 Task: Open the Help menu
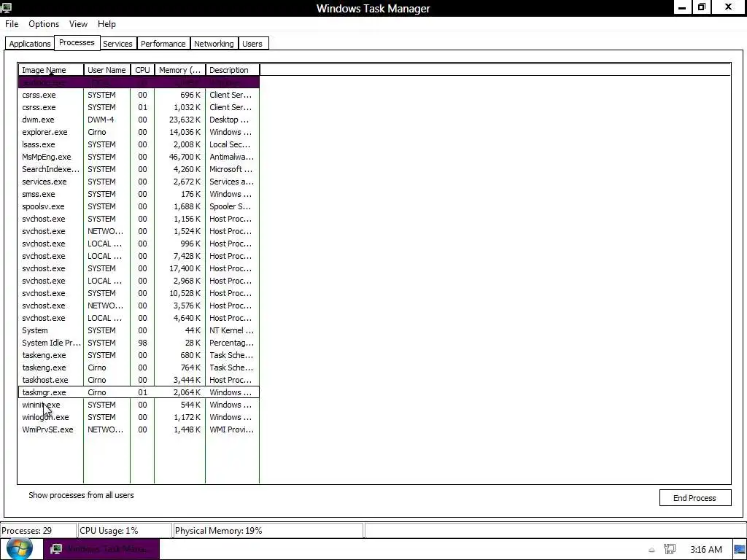tap(107, 24)
